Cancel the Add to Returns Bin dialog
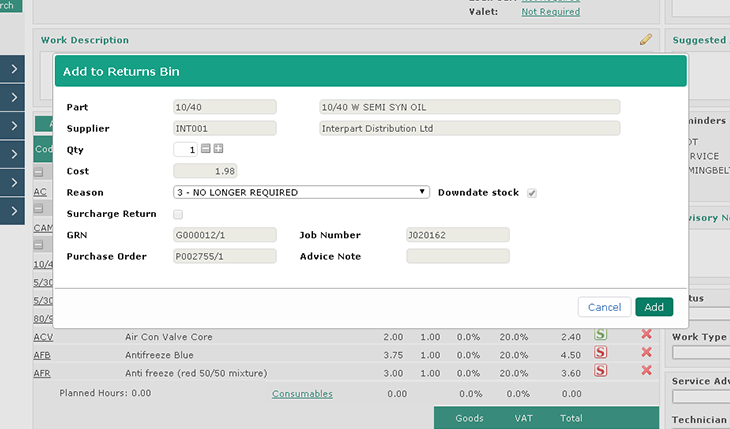Viewport: 730px width, 429px height. (x=604, y=307)
